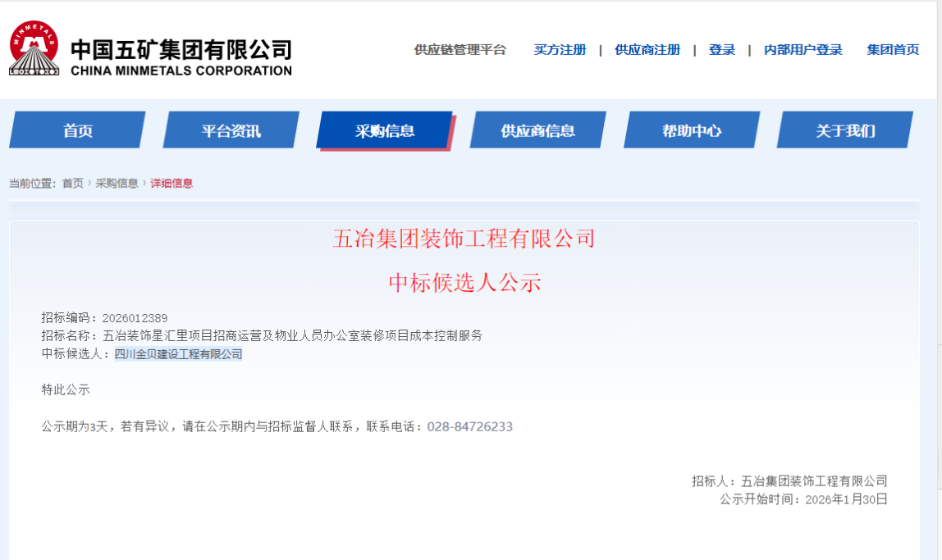Viewport: 942px width, 560px height.
Task: Click the 特此公示 text
Action: pyautogui.click(x=66, y=389)
